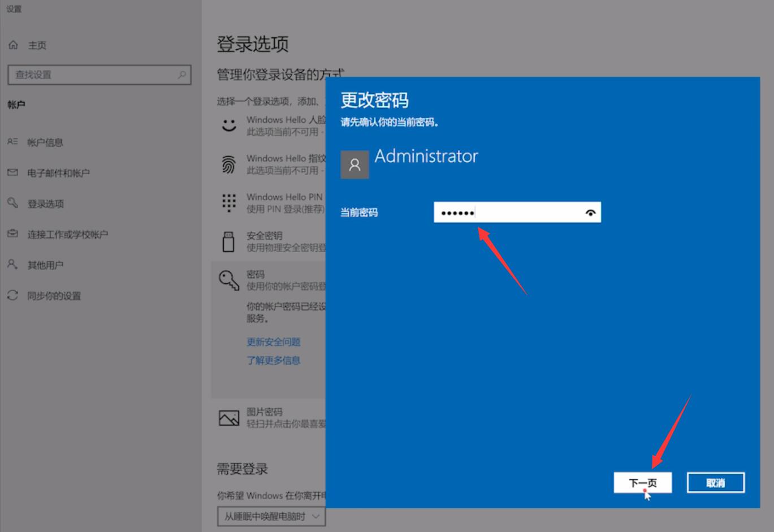Open 帐户信息 sidebar item

pyautogui.click(x=45, y=142)
